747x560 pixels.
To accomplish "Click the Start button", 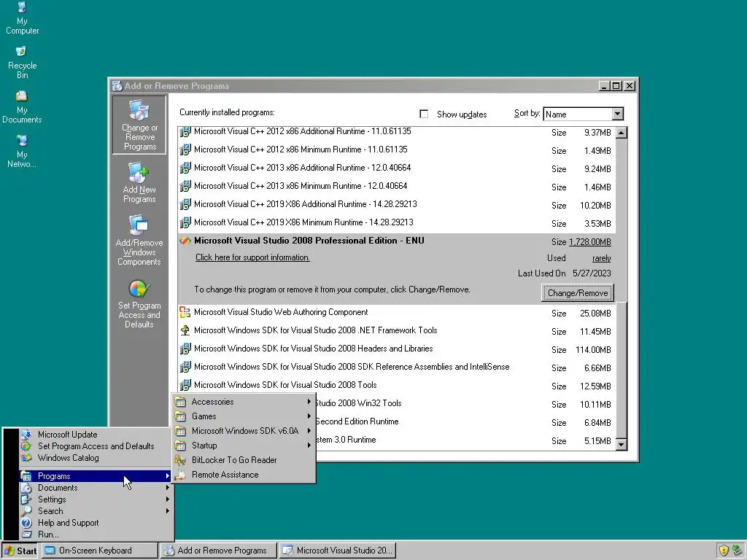I will [x=20, y=551].
